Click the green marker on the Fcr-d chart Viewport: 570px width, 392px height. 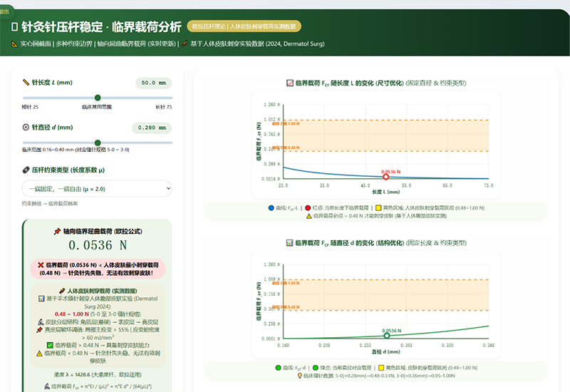click(387, 336)
